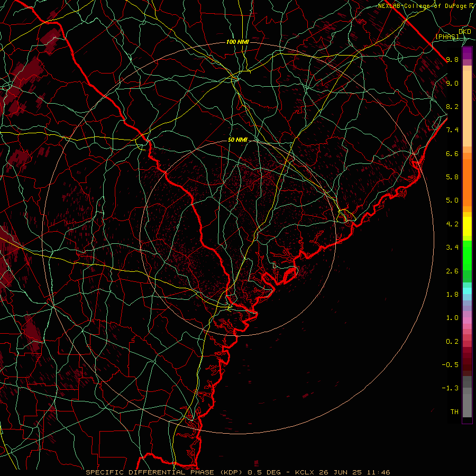Viewport: 476px width, 476px height.
Task: Click the 0.2 scale value
Action: click(452, 342)
